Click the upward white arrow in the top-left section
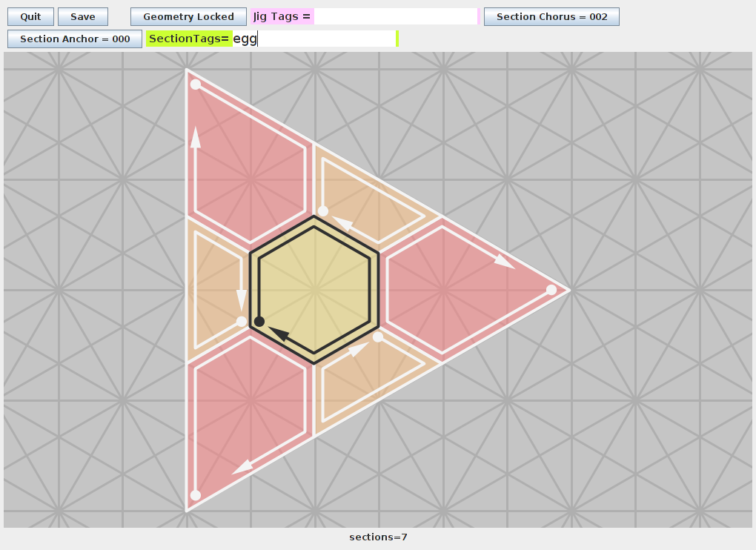Screen dimensions: 756x550 [196, 137]
